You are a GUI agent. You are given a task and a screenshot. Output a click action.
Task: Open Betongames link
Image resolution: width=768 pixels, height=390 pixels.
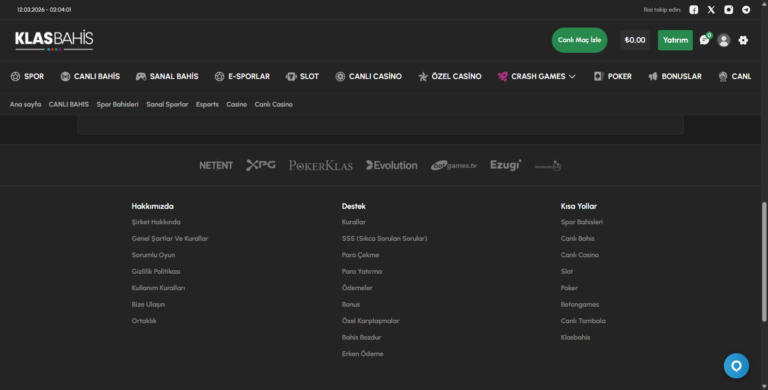click(580, 304)
